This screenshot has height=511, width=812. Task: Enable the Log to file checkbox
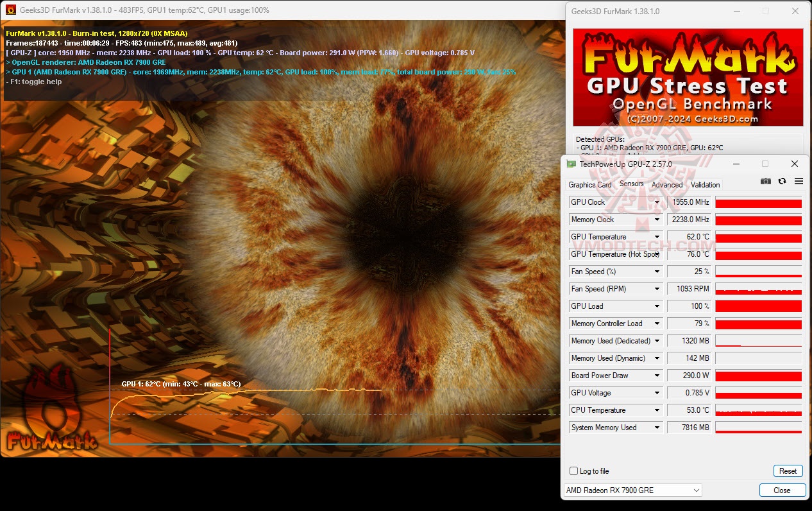[x=573, y=471]
